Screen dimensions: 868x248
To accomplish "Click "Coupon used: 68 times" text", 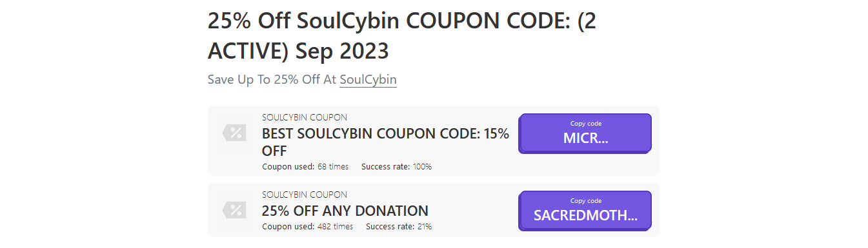I will coord(305,167).
